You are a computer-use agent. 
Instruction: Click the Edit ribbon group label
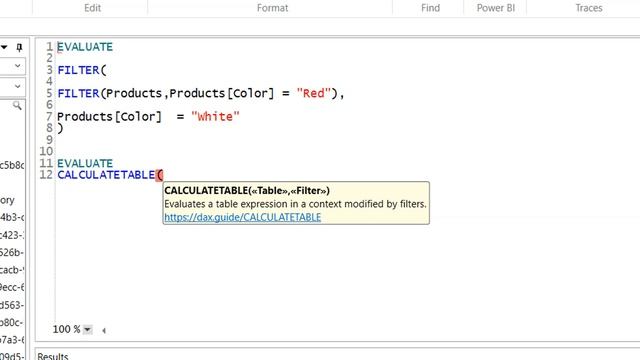92,8
